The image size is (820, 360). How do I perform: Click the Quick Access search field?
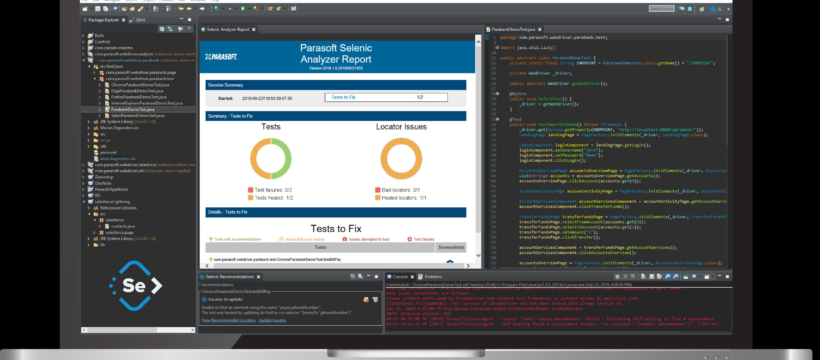click(x=662, y=8)
